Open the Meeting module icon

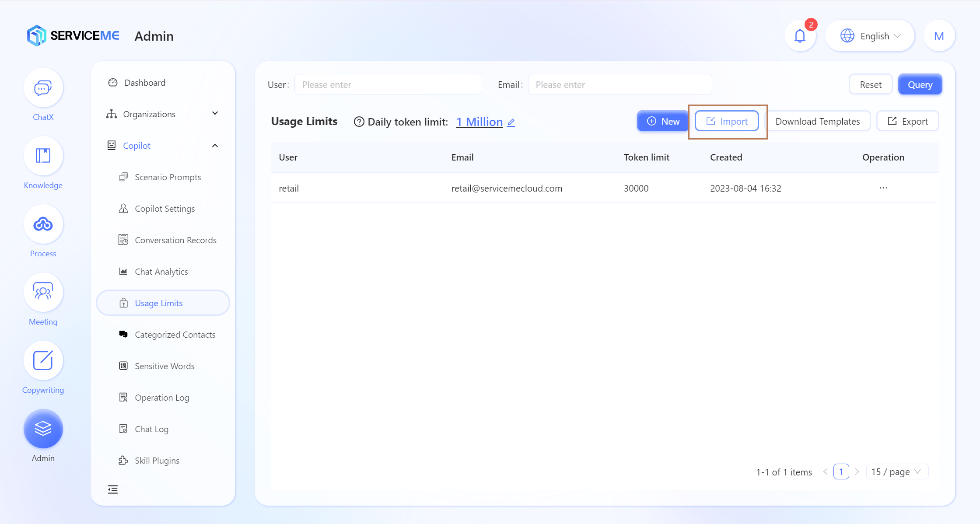tap(43, 293)
